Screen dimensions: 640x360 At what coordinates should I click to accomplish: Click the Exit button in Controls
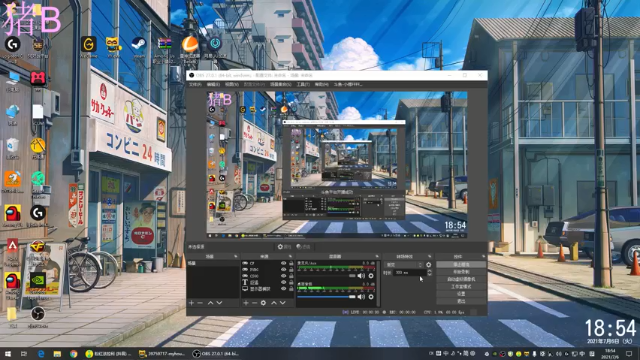point(461,301)
